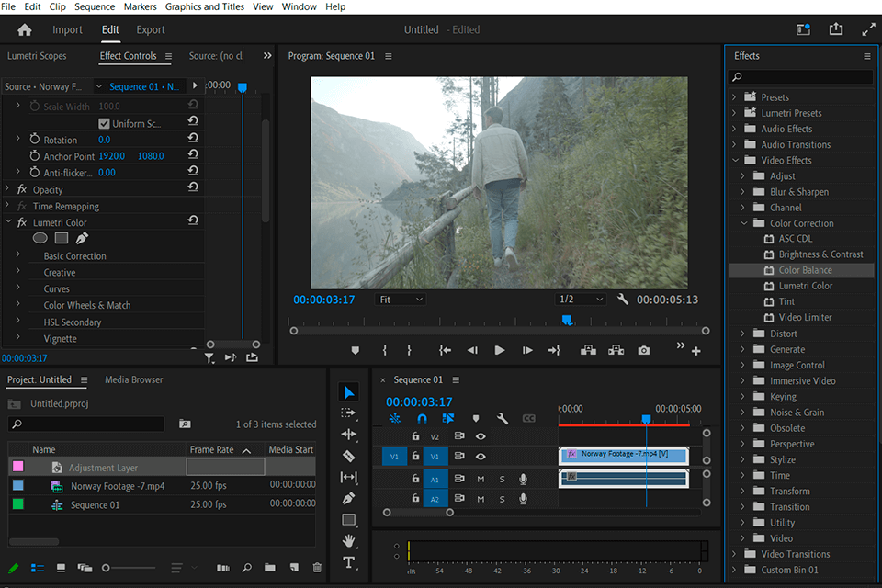
Task: Uncheck the Uniform Scale checkbox
Action: pyautogui.click(x=104, y=123)
